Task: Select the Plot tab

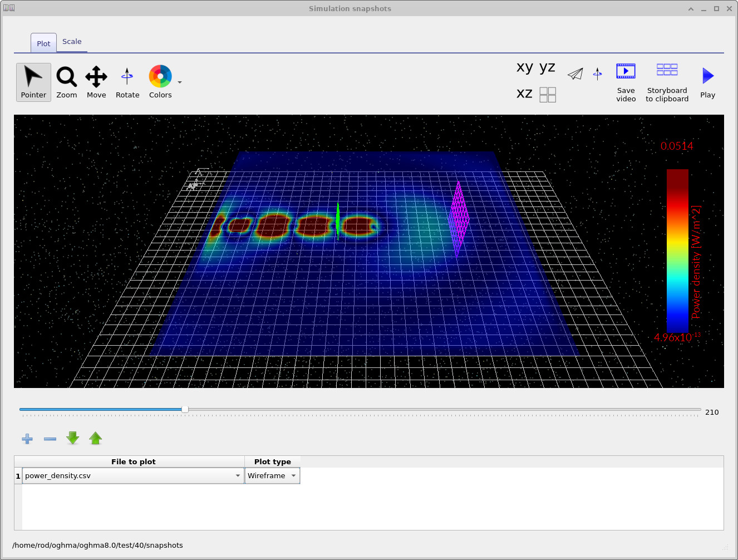Action: 43,43
